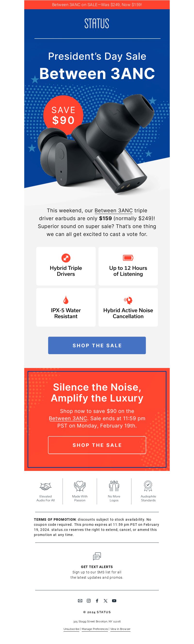Click the Hybrid Triple Drivers feature card

pos(66,266)
